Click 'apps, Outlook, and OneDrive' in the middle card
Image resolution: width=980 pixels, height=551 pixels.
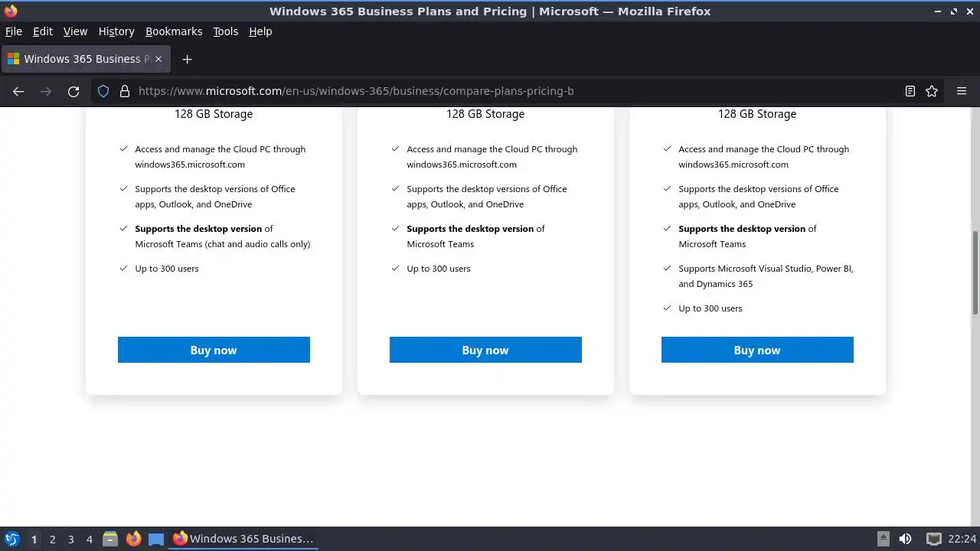point(465,204)
